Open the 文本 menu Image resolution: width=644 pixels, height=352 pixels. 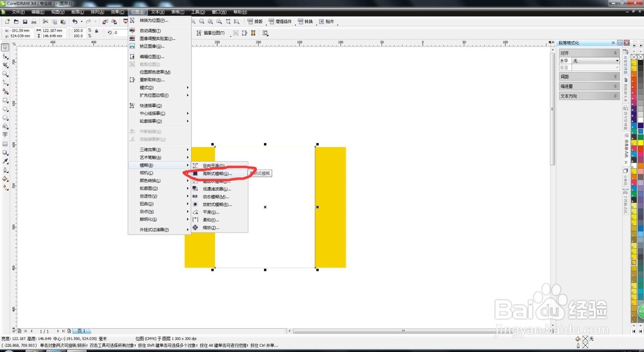click(x=158, y=12)
